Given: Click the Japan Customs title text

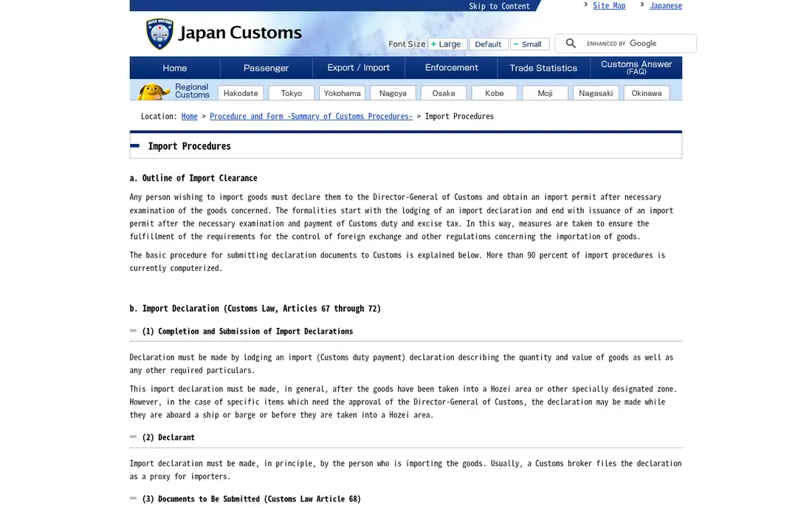Looking at the screenshot, I should click(241, 32).
